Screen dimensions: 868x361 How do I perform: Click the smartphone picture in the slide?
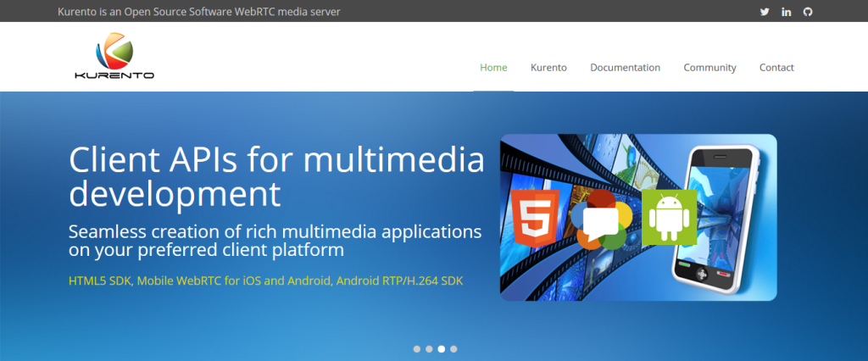[x=716, y=218]
